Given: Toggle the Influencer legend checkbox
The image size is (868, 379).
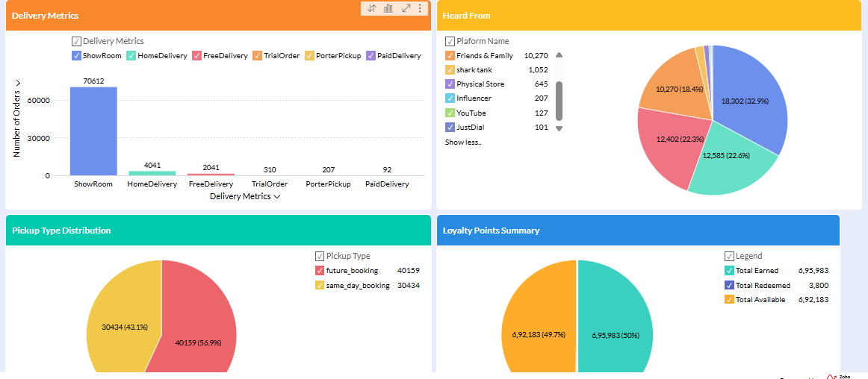Looking at the screenshot, I should 450,98.
